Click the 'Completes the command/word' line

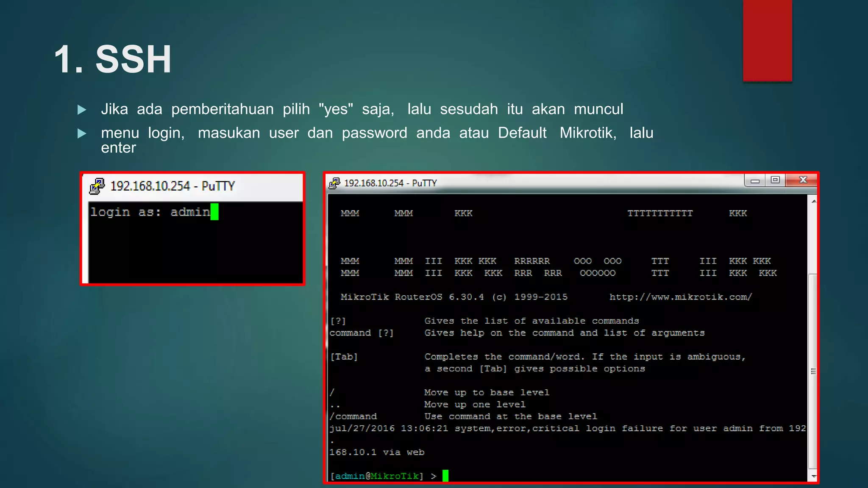coord(585,357)
